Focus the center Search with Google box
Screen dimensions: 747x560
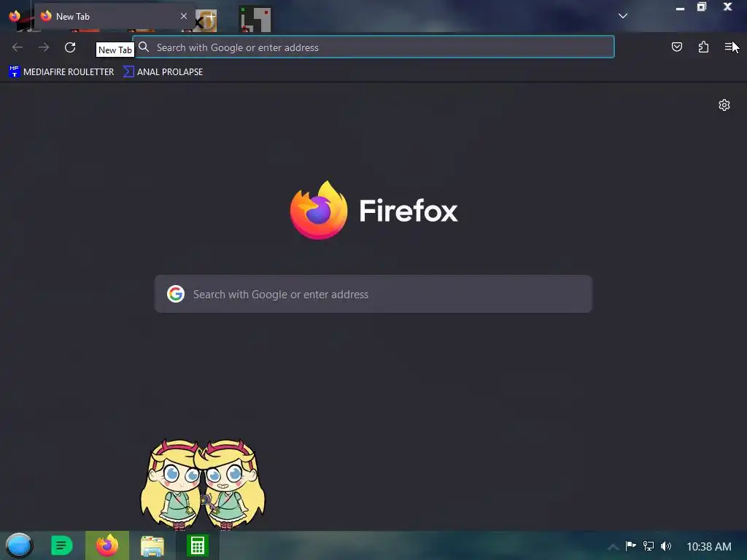(373, 294)
